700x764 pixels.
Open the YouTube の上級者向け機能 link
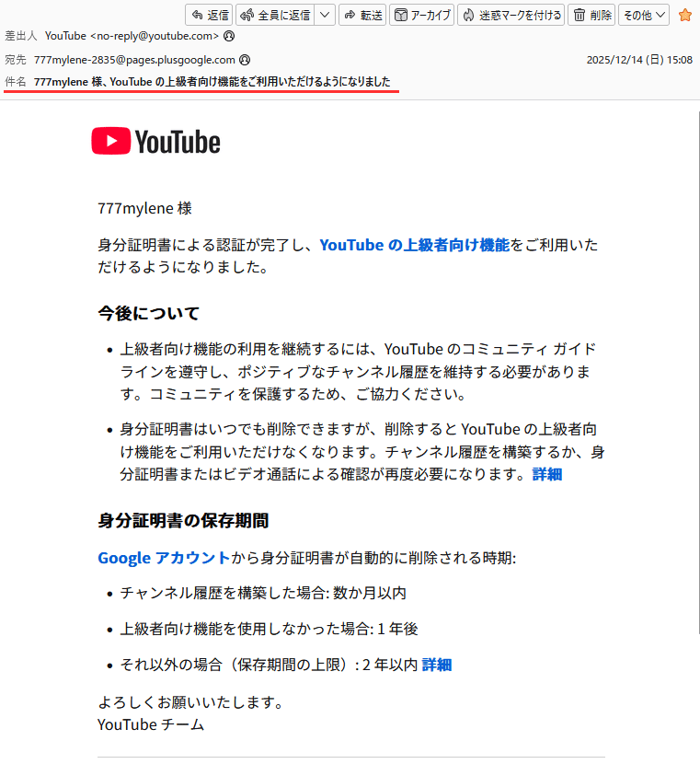tap(414, 245)
